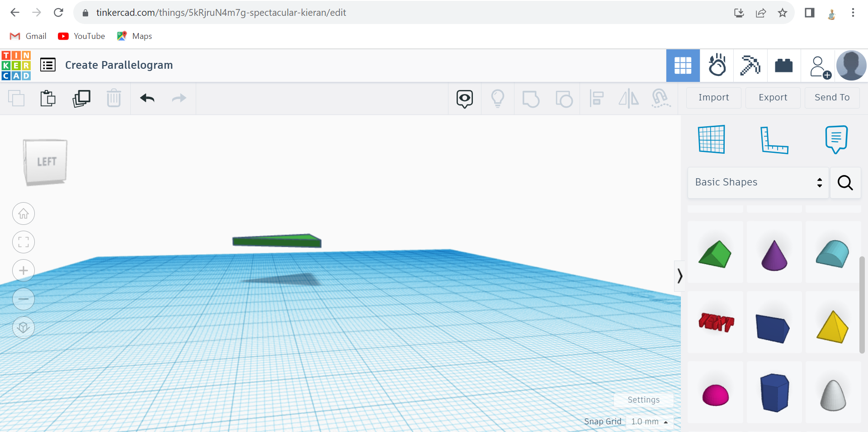This screenshot has width=868, height=432.
Task: Click the Home view button
Action: [x=24, y=214]
